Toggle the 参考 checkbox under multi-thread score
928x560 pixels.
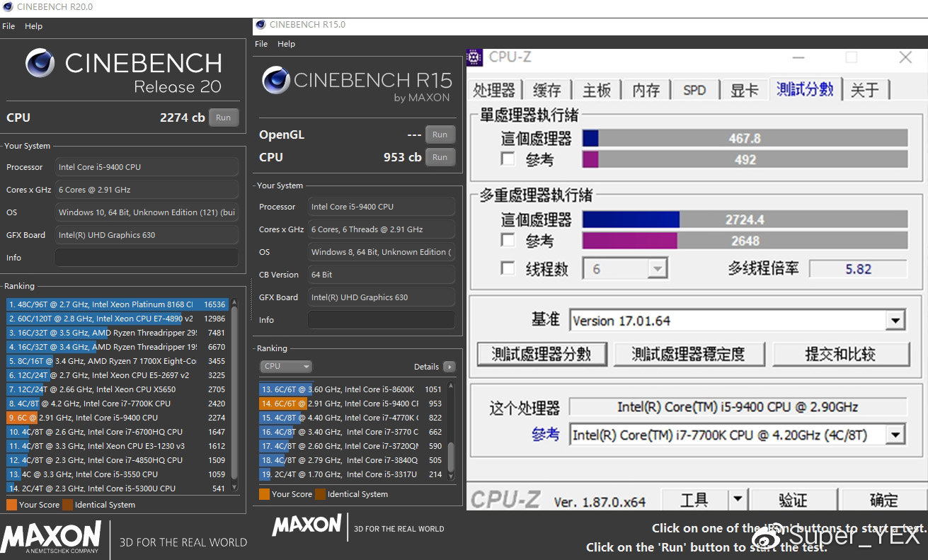click(x=507, y=241)
